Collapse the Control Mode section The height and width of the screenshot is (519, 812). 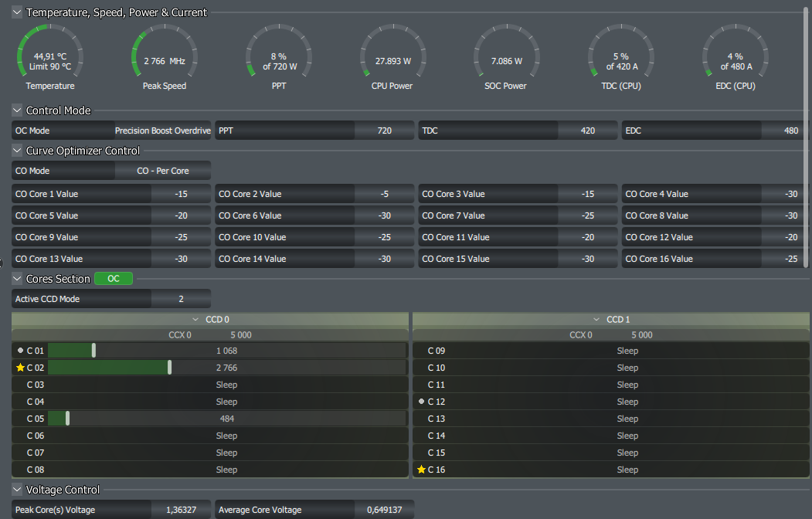(17, 110)
